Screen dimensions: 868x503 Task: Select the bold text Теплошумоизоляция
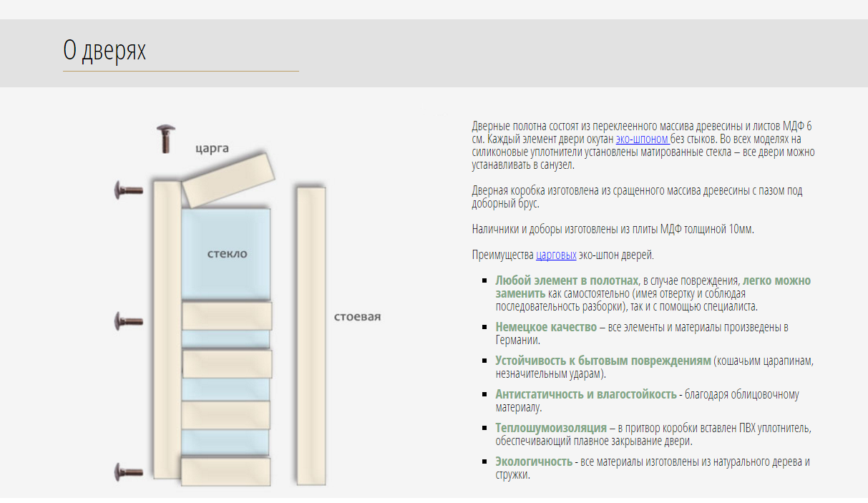pyautogui.click(x=551, y=428)
